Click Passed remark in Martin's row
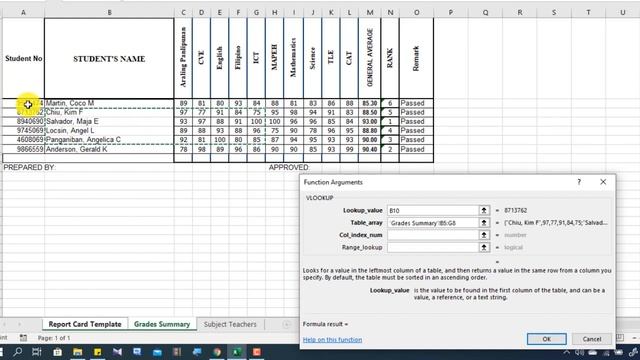The image size is (640, 360). pyautogui.click(x=416, y=103)
